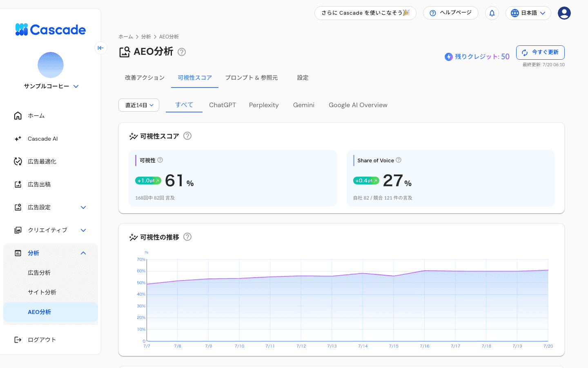Image resolution: width=588 pixels, height=368 pixels.
Task: Click the sparkle icon beside 可視性の推移 heading
Action: click(134, 237)
